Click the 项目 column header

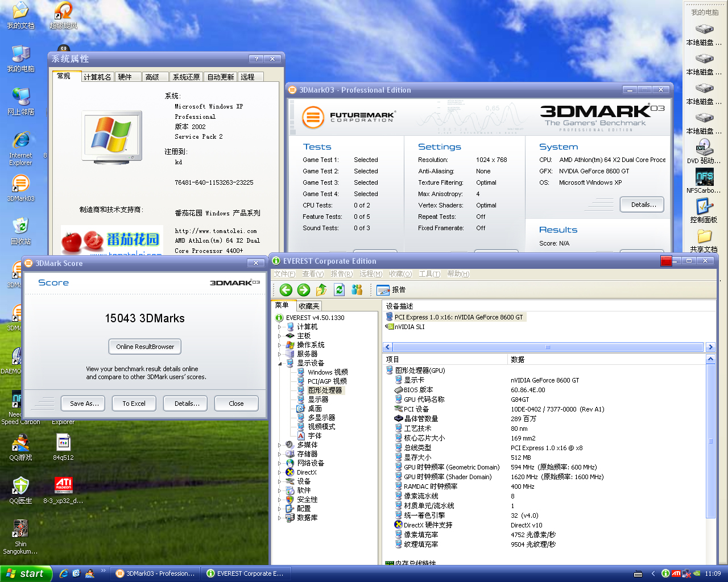(445, 360)
